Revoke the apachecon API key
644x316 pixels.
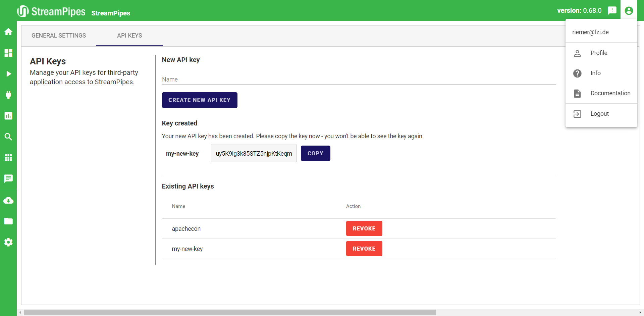pyautogui.click(x=364, y=228)
